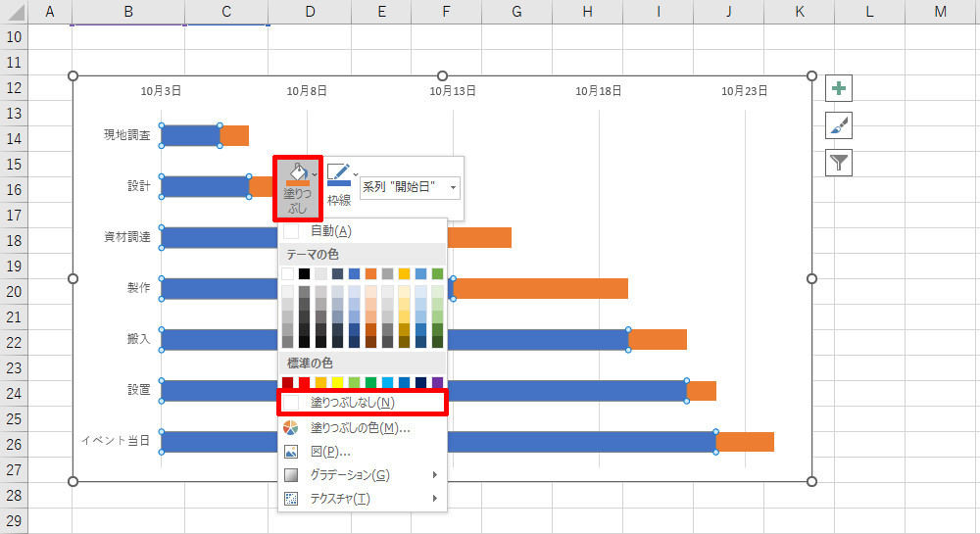Click the picture icon beside 図(P)
The width and height of the screenshot is (980, 534).
291,452
